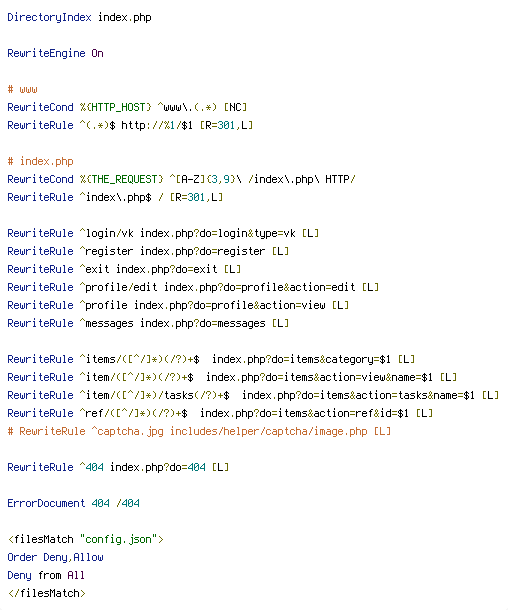Viewport: 508px width, 610px height.
Task: Click the %{THE_REQUEST} variable text
Action: click(x=121, y=179)
